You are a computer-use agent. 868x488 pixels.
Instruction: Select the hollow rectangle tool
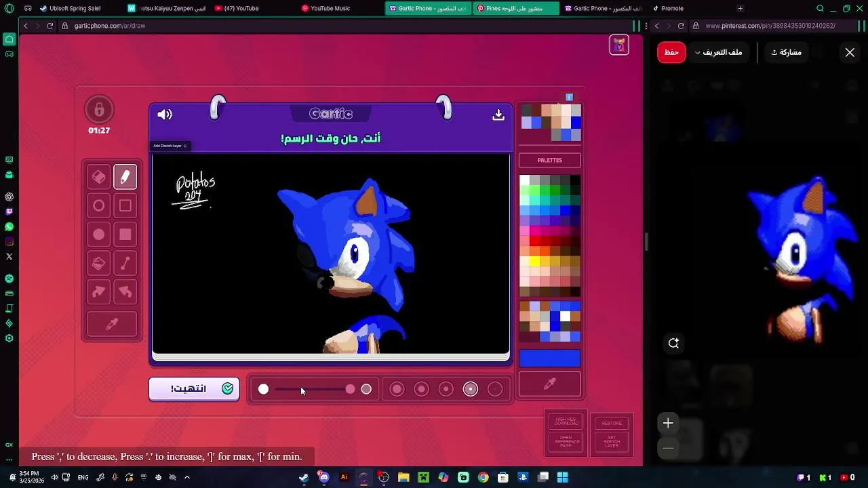click(x=125, y=205)
